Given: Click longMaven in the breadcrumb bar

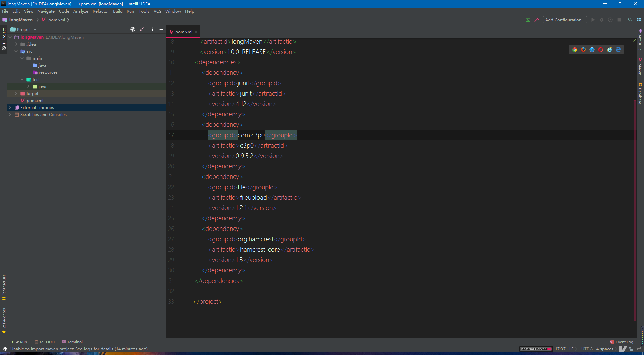Looking at the screenshot, I should (21, 20).
